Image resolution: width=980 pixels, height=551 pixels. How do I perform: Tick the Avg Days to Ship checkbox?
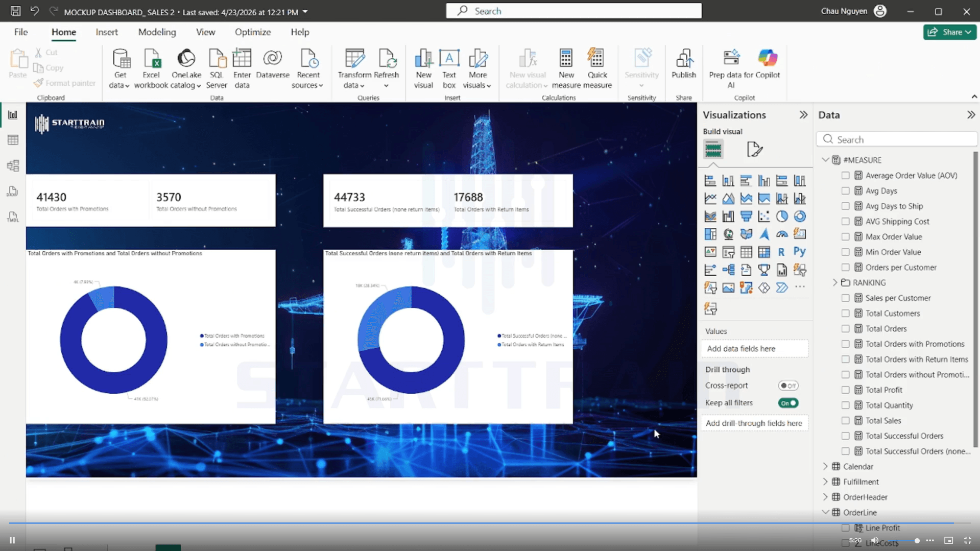[x=846, y=206]
